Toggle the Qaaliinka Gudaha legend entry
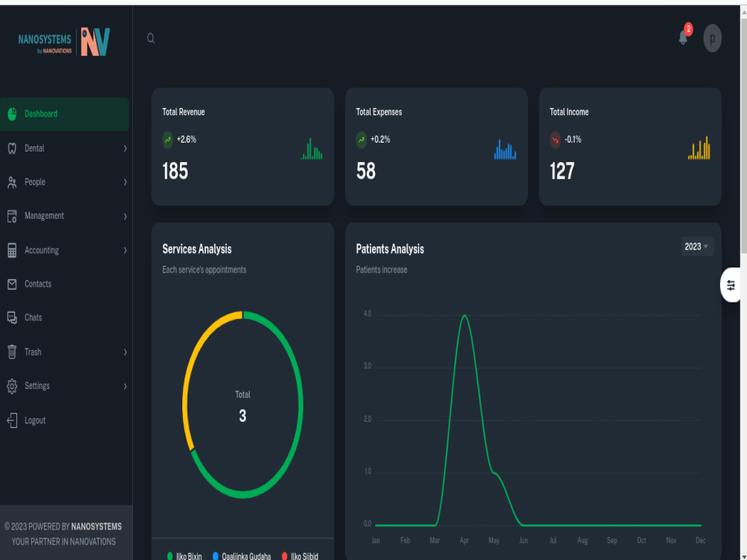The height and width of the screenshot is (560, 747). 241,556
